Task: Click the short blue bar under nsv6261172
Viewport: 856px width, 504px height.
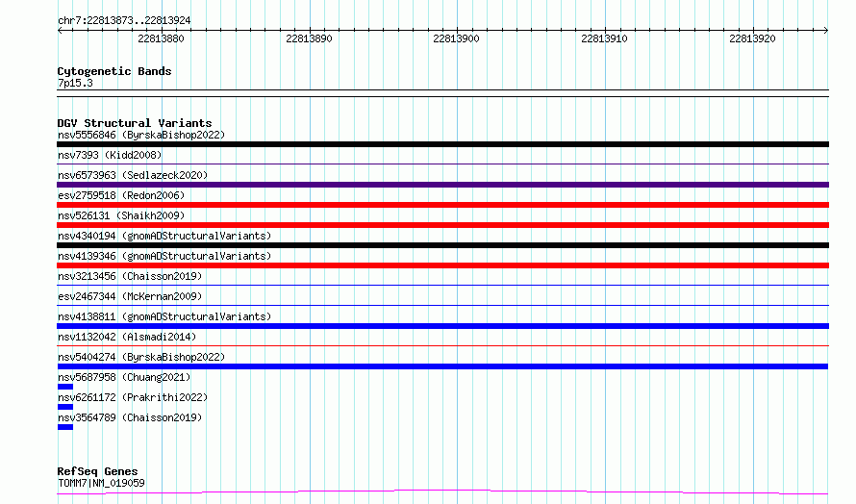Action: [x=65, y=408]
